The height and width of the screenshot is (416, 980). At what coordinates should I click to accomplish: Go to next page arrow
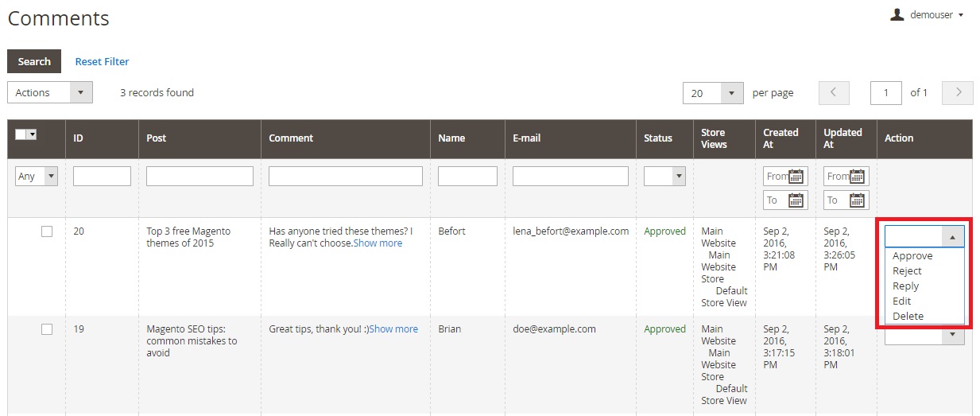(x=958, y=92)
